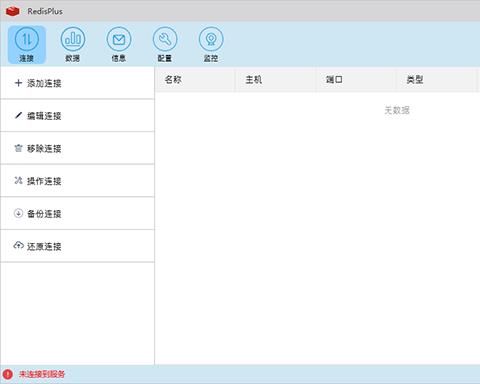The width and height of the screenshot is (480, 384).
Task: Choose 移除连接 to remove a connection
Action: (77, 148)
